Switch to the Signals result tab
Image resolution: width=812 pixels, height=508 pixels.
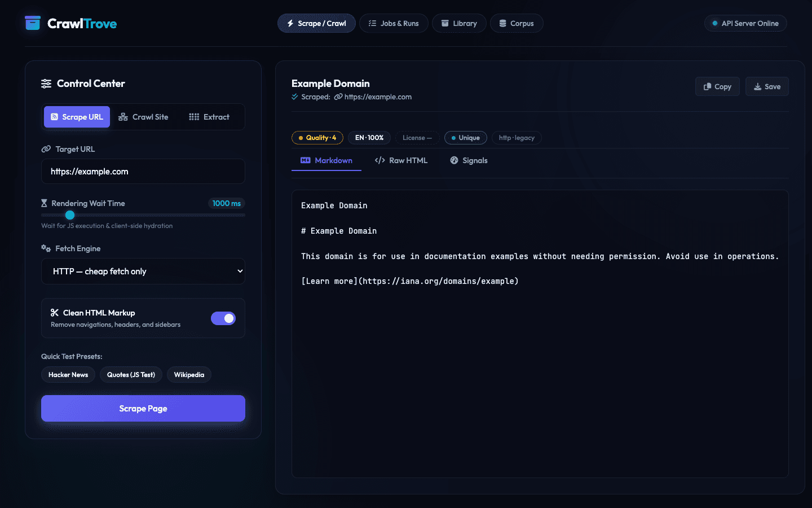pyautogui.click(x=469, y=160)
